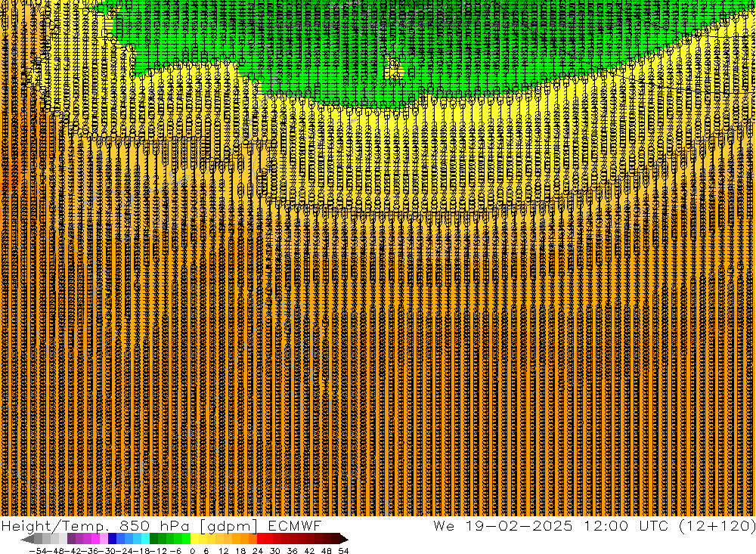Click the 'Height/Temp.' title text

(x=54, y=526)
